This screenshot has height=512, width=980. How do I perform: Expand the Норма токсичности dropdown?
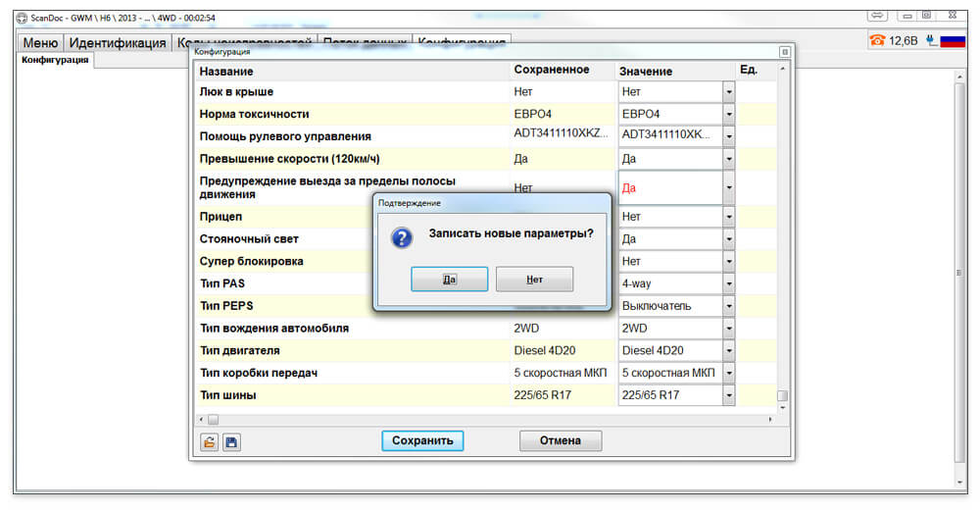tap(729, 114)
